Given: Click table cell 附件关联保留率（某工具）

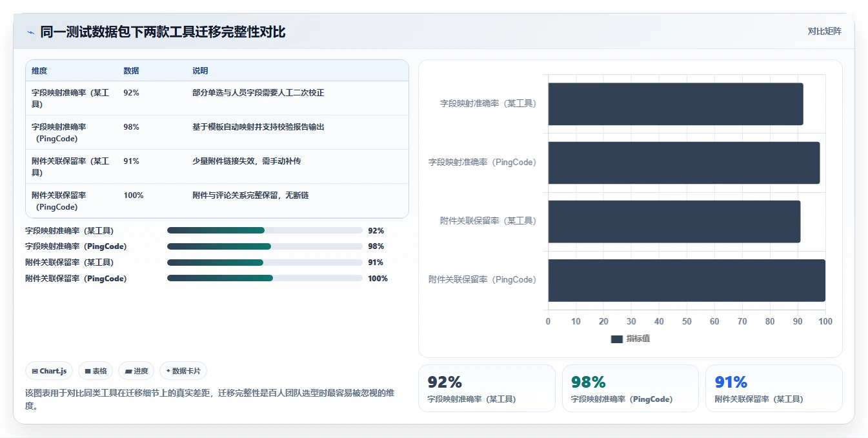Looking at the screenshot, I should click(70, 166).
